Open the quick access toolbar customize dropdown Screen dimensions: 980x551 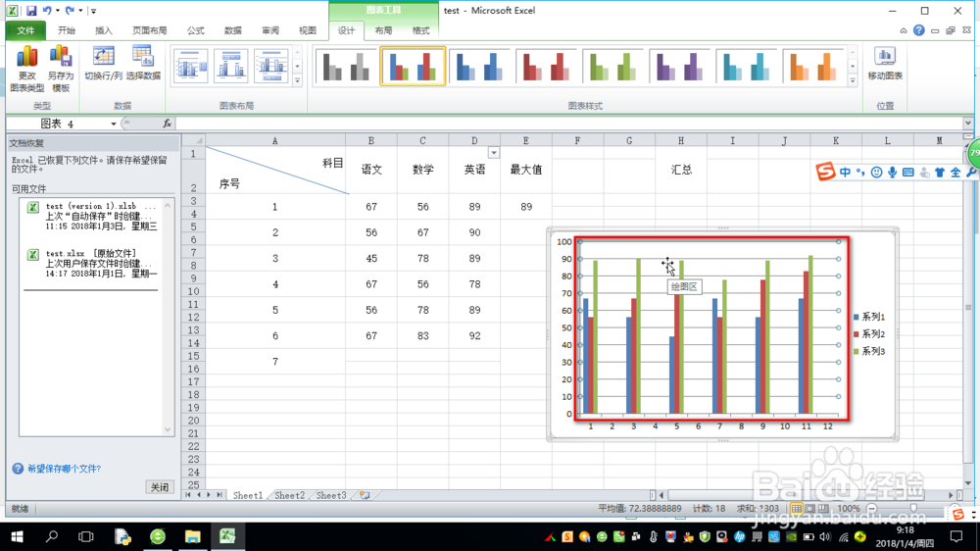tap(93, 11)
